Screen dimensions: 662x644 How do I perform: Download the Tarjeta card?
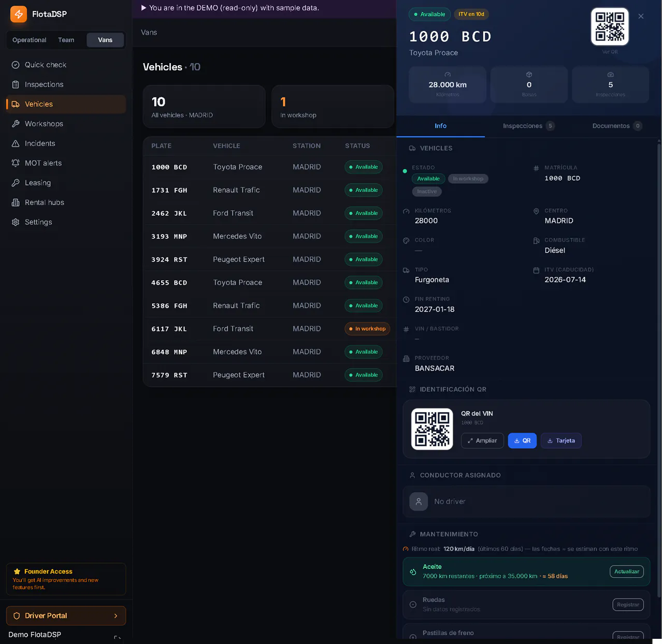(561, 441)
